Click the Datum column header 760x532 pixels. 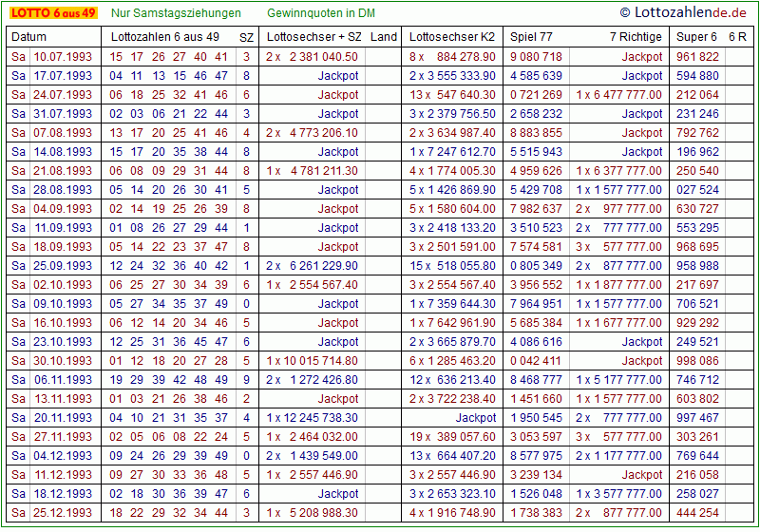click(x=28, y=37)
